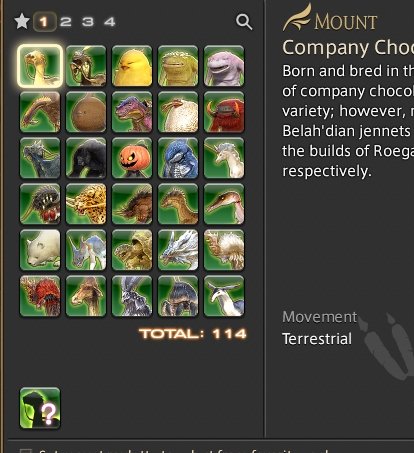Choose the white polar bear mount icon
414x453 pixels.
click(40, 250)
